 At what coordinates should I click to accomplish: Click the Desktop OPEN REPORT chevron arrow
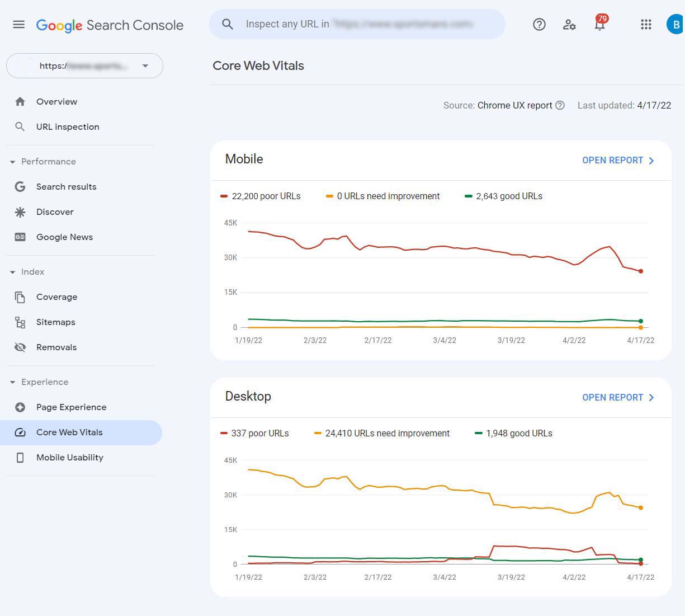(x=651, y=398)
